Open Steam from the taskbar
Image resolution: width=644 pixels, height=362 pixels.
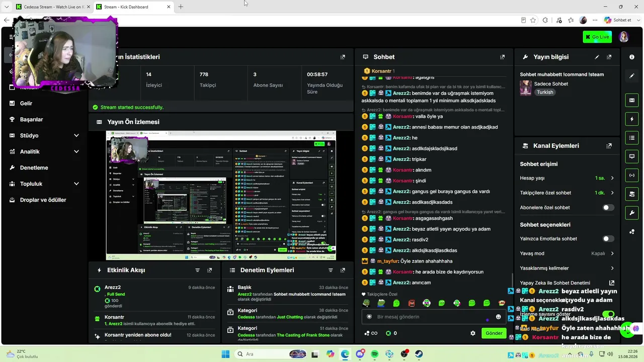click(x=419, y=354)
